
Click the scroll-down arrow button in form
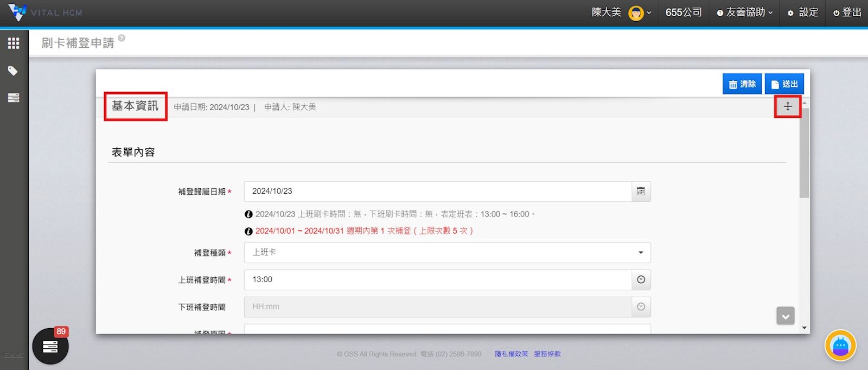tap(785, 316)
